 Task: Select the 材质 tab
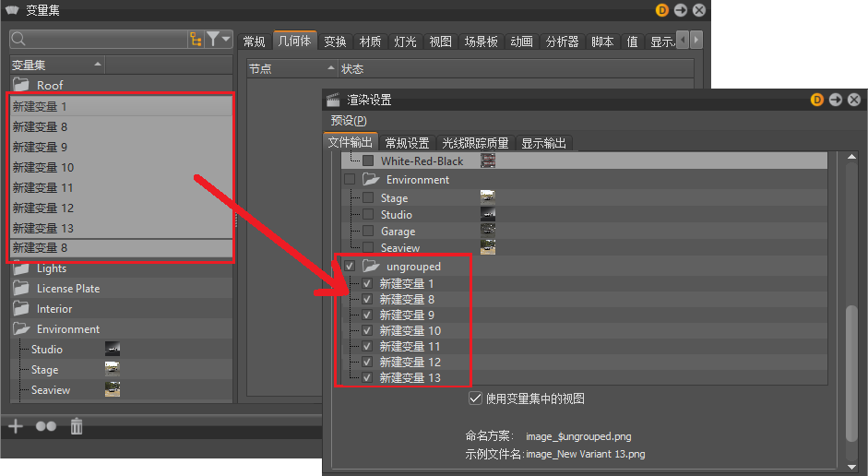tap(370, 42)
